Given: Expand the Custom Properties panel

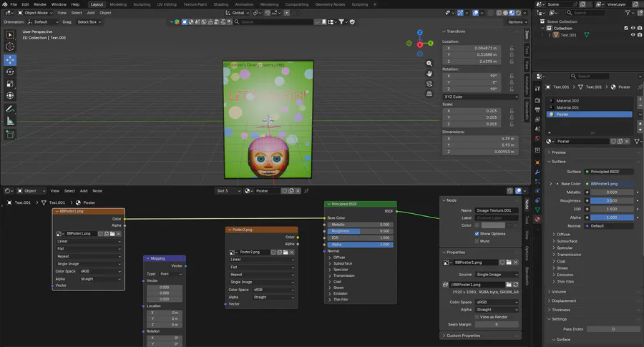Looking at the screenshot, I should pos(463,336).
